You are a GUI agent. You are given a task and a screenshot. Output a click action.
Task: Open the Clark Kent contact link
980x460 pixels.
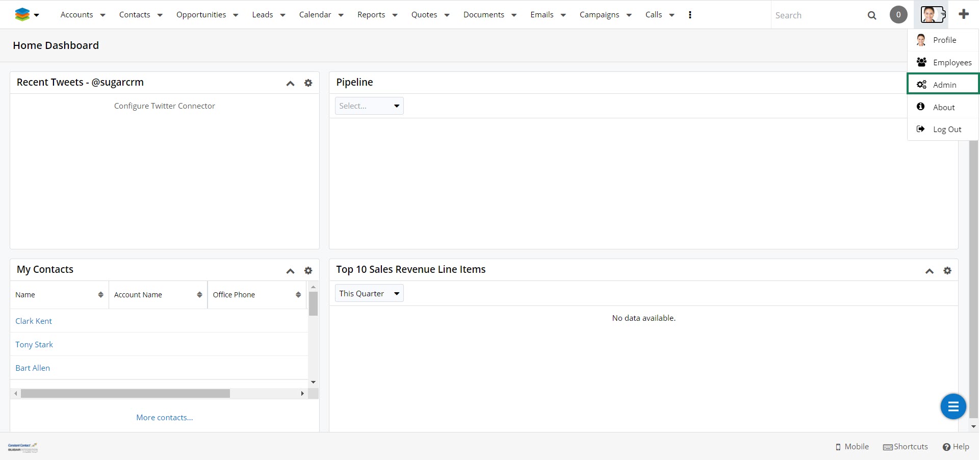point(34,321)
